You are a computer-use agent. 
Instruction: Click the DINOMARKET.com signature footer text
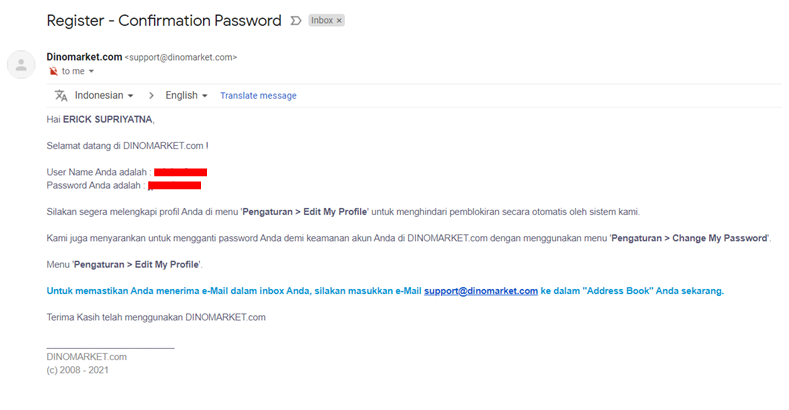click(87, 357)
